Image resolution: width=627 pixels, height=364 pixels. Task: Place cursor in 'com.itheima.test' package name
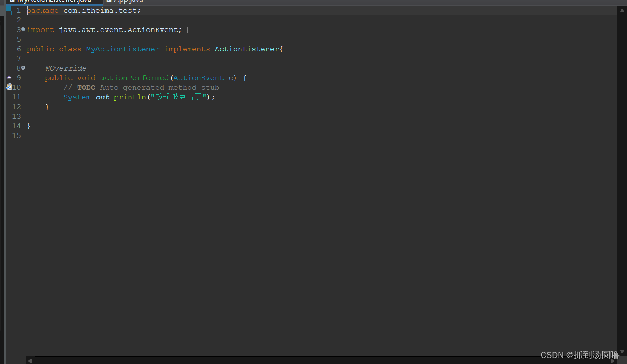tap(100, 11)
